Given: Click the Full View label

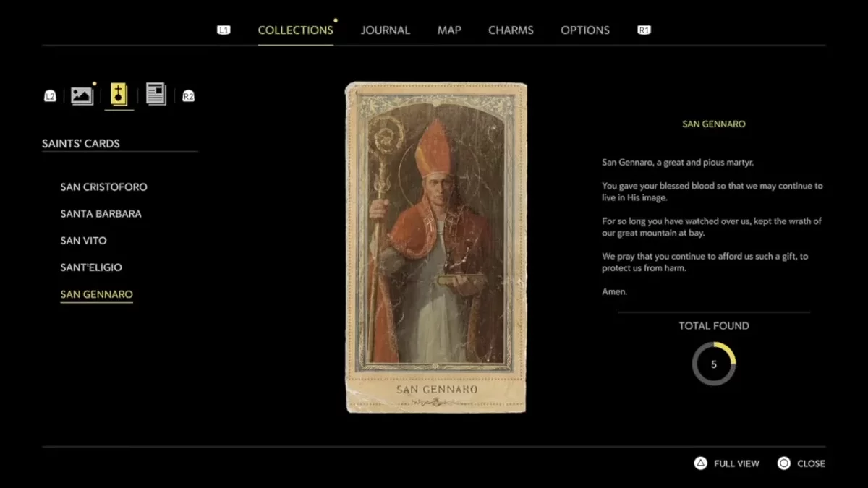Looking at the screenshot, I should (x=737, y=463).
